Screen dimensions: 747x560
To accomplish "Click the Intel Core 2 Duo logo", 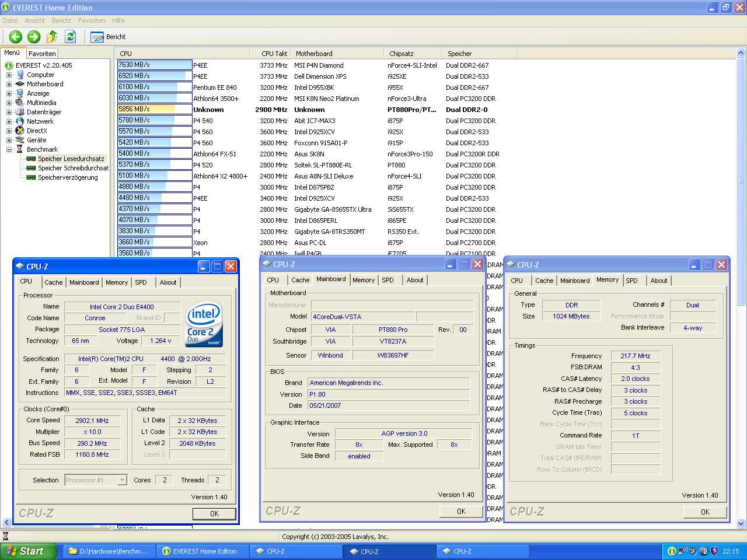I will tap(204, 324).
